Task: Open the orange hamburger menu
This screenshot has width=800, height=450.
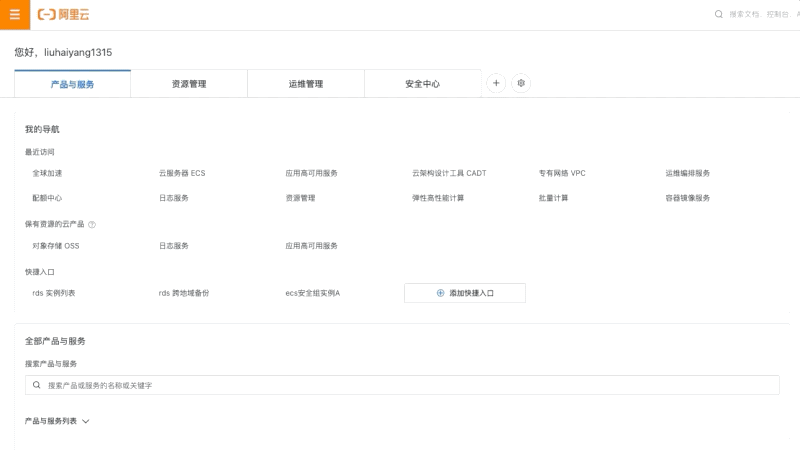Action: [x=15, y=15]
